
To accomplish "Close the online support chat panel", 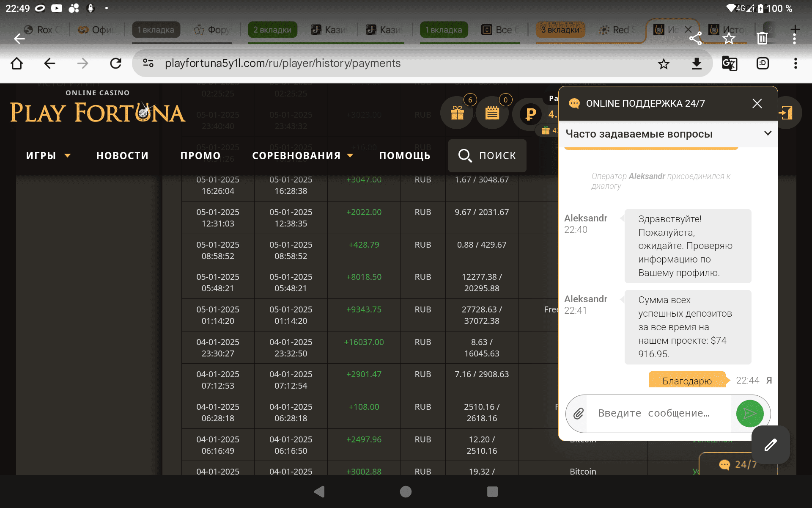I will 757,103.
